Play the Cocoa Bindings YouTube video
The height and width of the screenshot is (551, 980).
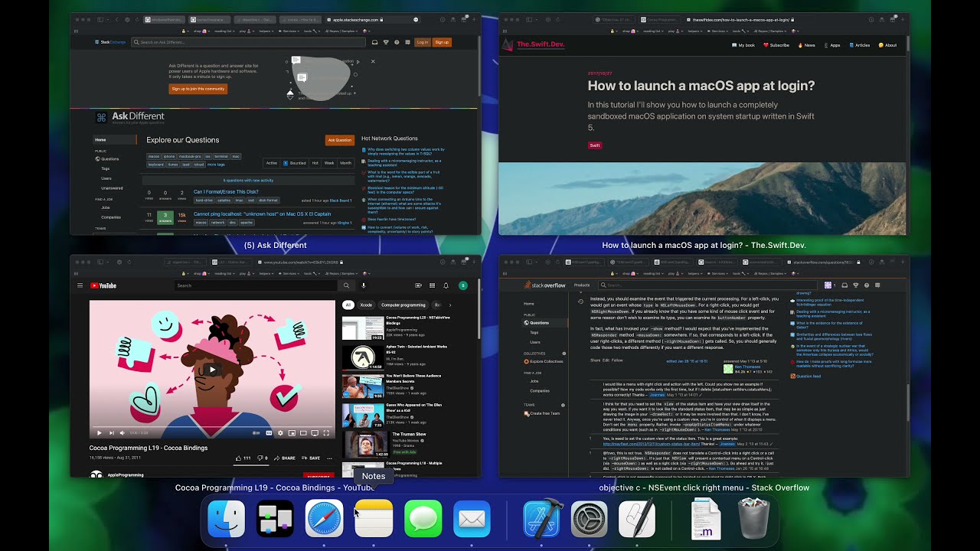(x=212, y=370)
